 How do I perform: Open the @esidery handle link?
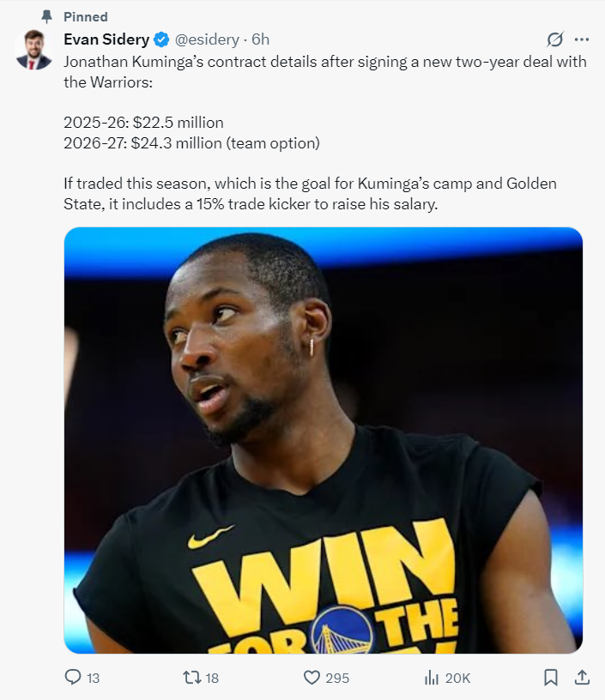[x=207, y=39]
